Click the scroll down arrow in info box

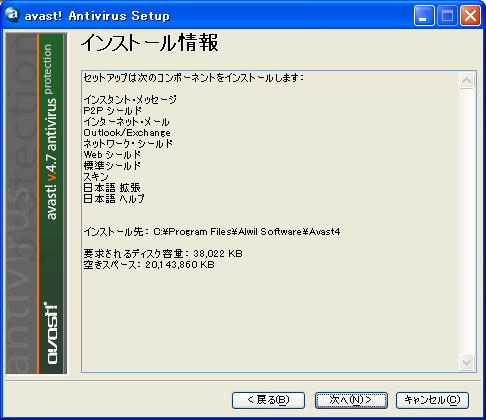point(466,362)
